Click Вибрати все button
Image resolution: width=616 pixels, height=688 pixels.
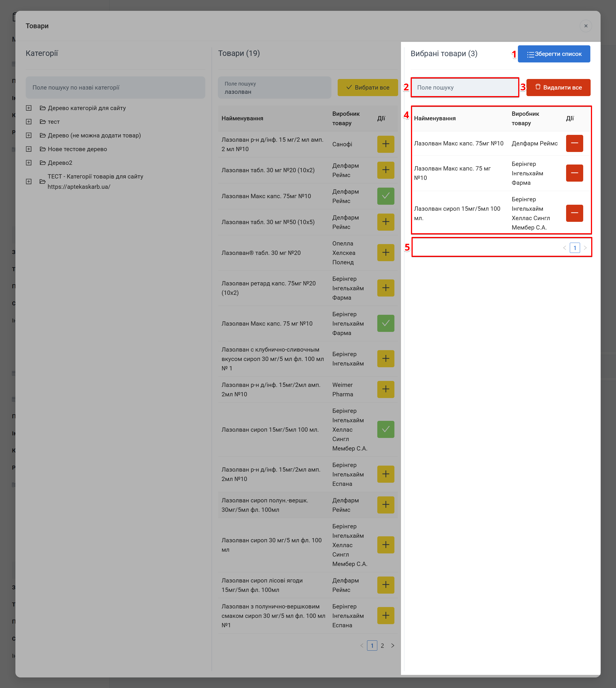tap(367, 88)
